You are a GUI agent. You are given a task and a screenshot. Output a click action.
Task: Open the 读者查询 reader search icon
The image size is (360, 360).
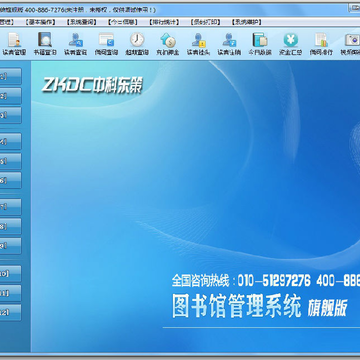pos(75,44)
